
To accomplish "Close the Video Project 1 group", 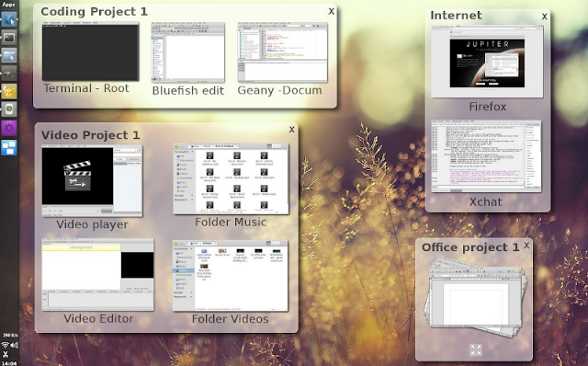I will [x=291, y=130].
